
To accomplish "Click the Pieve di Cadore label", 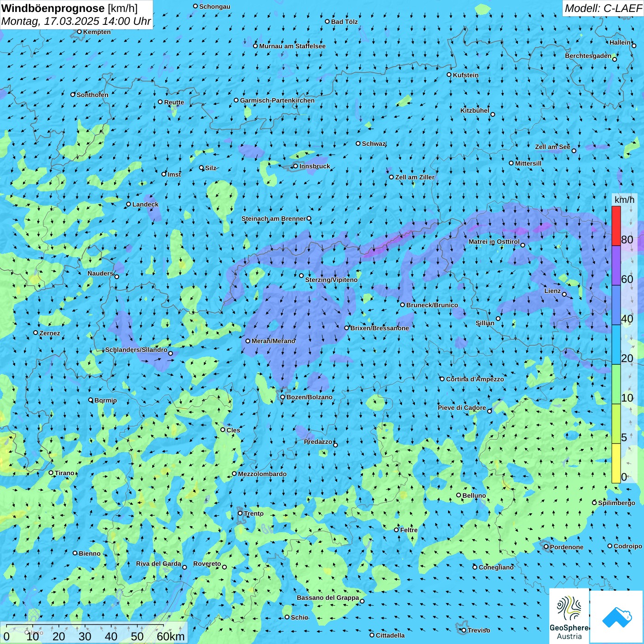I will pyautogui.click(x=462, y=408).
